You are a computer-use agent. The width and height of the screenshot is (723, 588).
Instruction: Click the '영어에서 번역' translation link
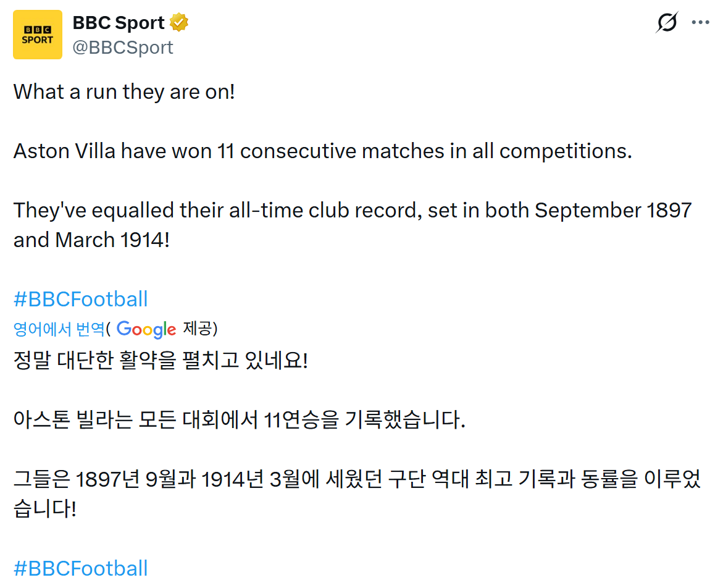[x=59, y=329]
